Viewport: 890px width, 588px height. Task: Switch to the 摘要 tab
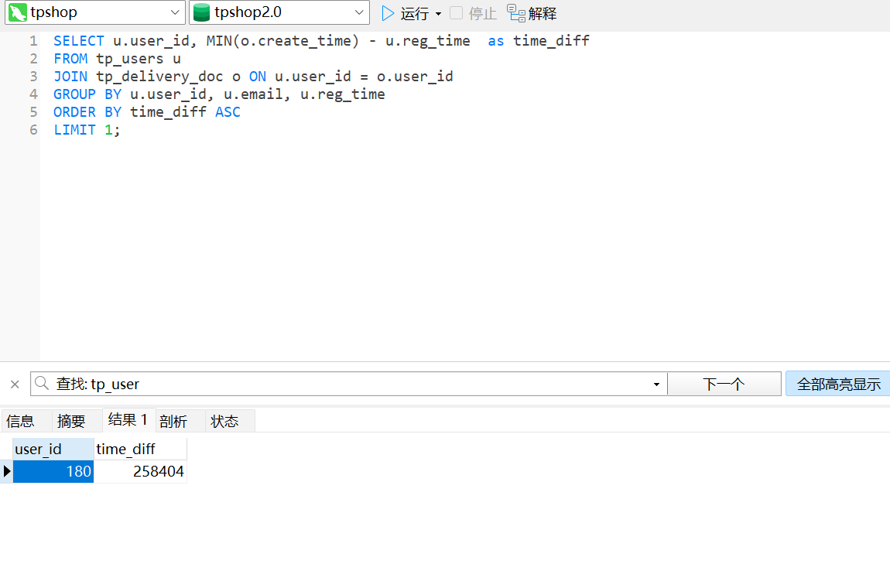click(71, 421)
